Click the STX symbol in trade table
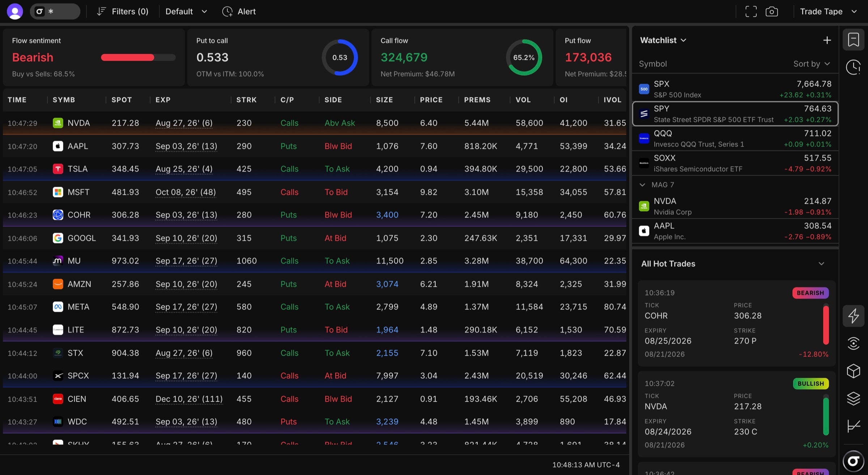Screen dimensions: 868x475 click(x=75, y=353)
